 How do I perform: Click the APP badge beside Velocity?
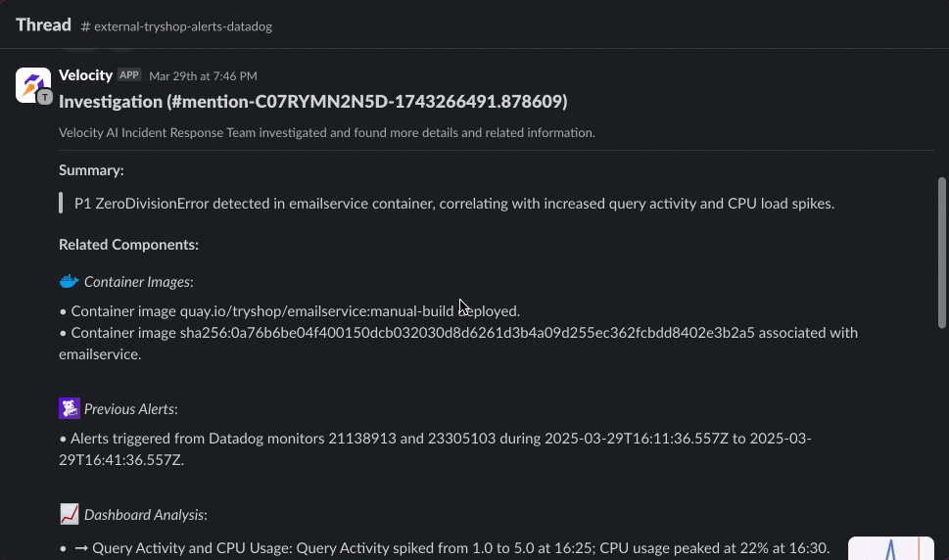[129, 75]
